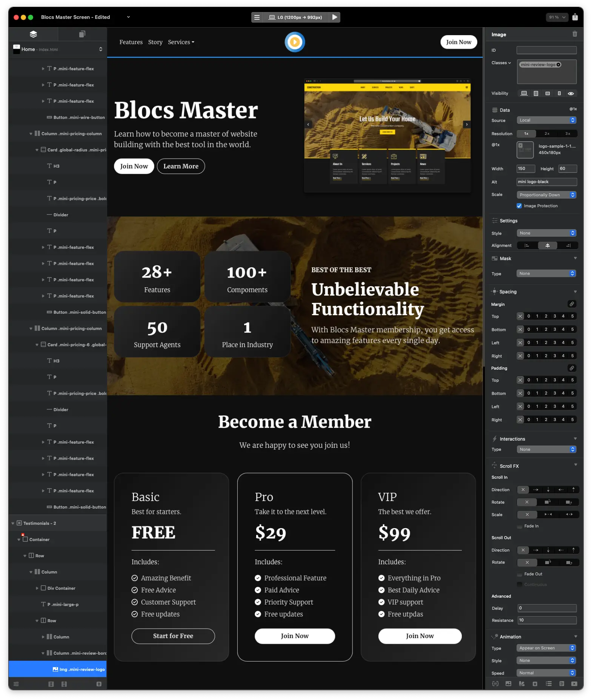Delete the image using sidebar trash icon
The image size is (592, 700).
click(x=575, y=34)
